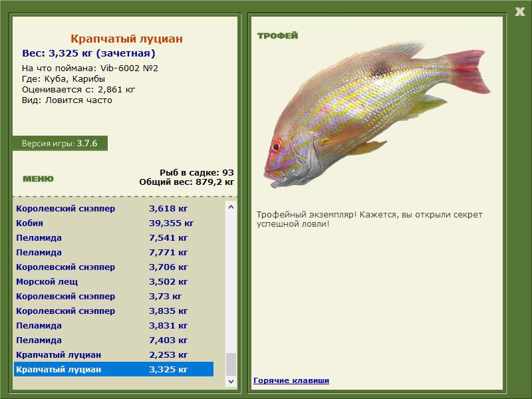Click the Общий вес: 879,2 кг text
532x399 pixels.
[x=187, y=182]
